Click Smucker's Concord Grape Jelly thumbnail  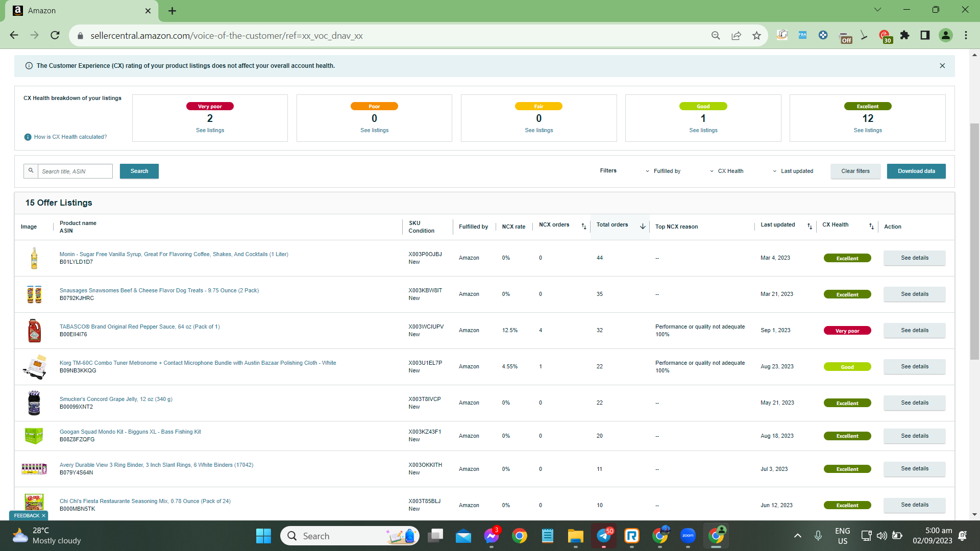coord(34,403)
